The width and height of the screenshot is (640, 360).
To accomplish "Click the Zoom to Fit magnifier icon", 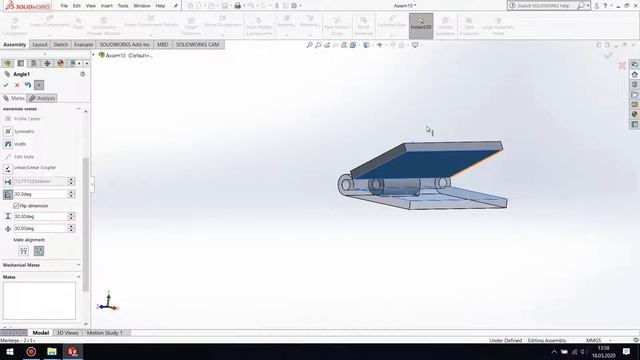I will point(309,45).
